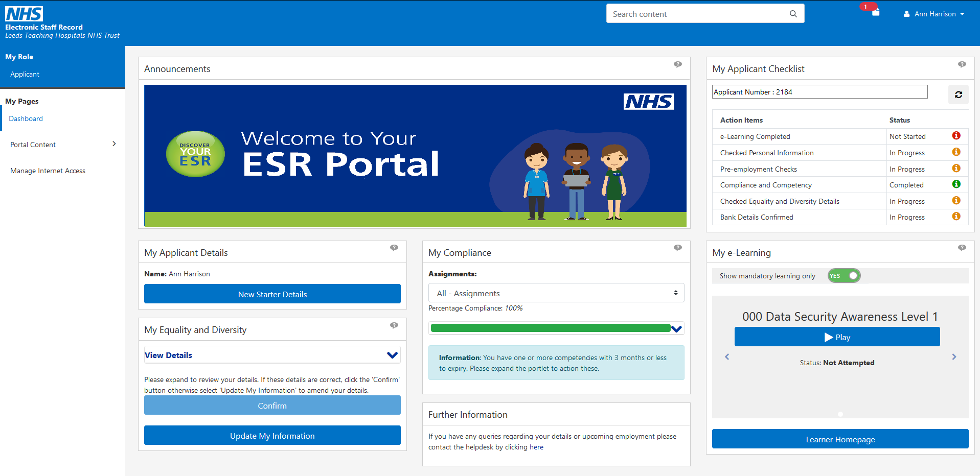Select the Applicant role
This screenshot has height=476, width=980.
click(25, 74)
